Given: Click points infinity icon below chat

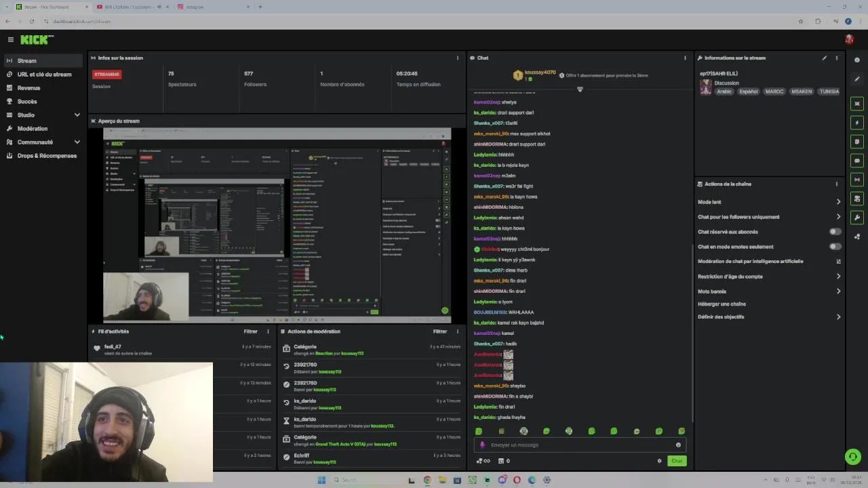Looking at the screenshot, I should coord(484,461).
